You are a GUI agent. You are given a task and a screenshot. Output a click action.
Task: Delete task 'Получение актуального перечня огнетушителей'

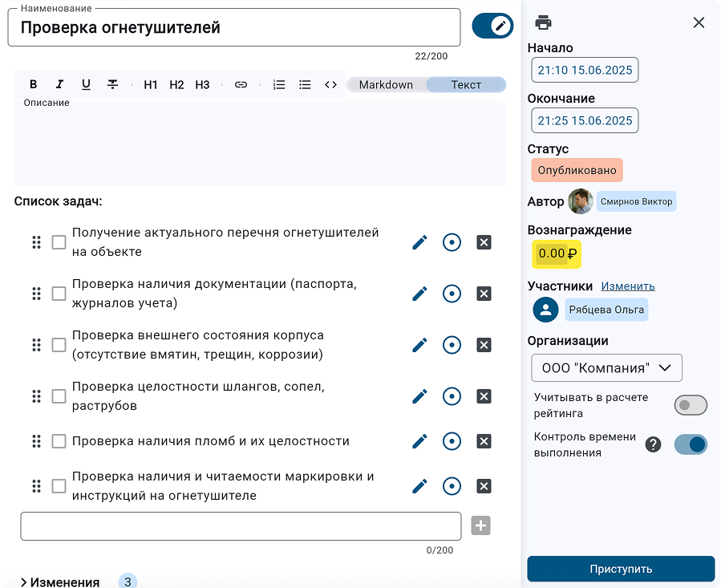pyautogui.click(x=484, y=242)
